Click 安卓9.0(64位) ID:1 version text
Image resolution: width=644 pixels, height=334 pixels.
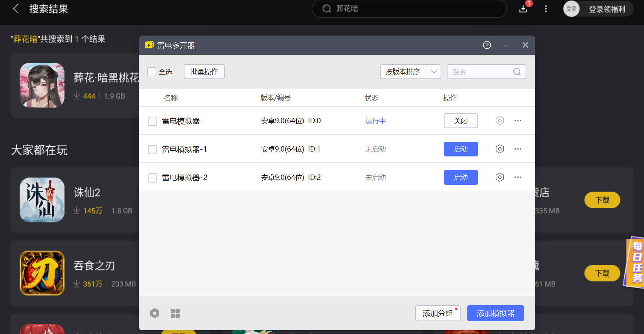coord(291,149)
